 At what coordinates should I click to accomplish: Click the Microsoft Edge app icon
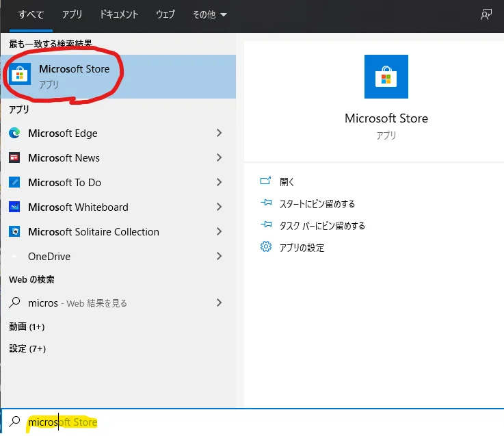(14, 133)
